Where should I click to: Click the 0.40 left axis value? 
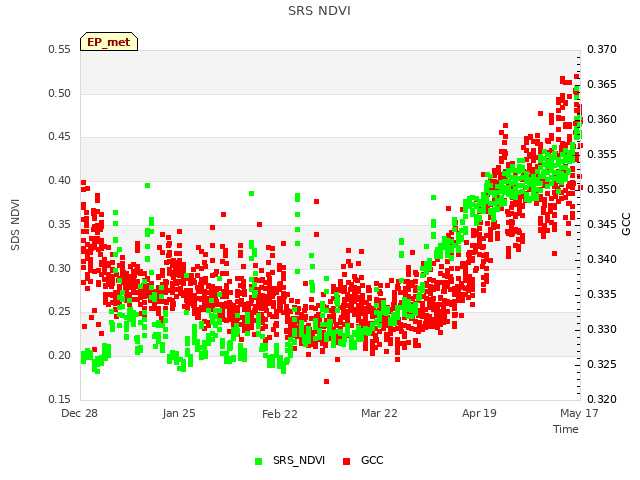[59, 180]
